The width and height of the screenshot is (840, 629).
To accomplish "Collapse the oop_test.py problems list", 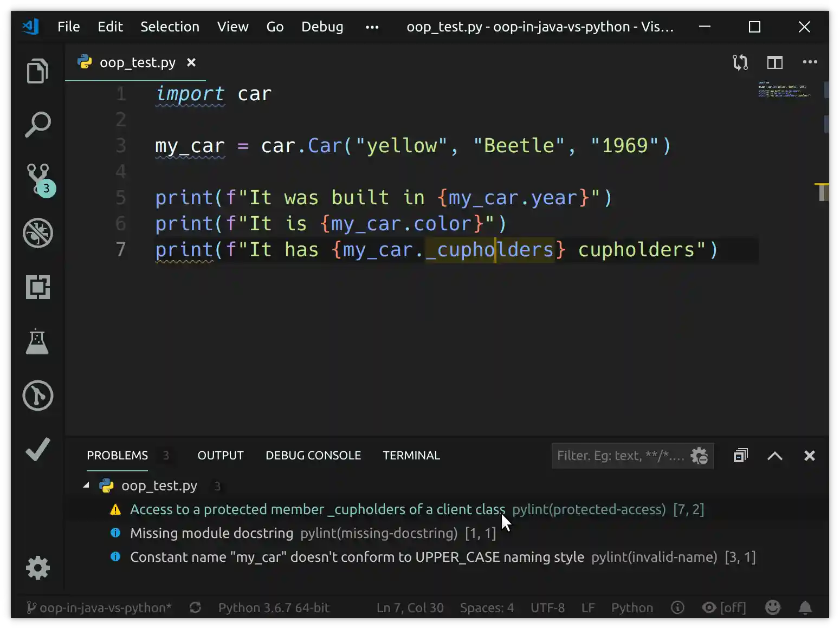I will coord(86,485).
